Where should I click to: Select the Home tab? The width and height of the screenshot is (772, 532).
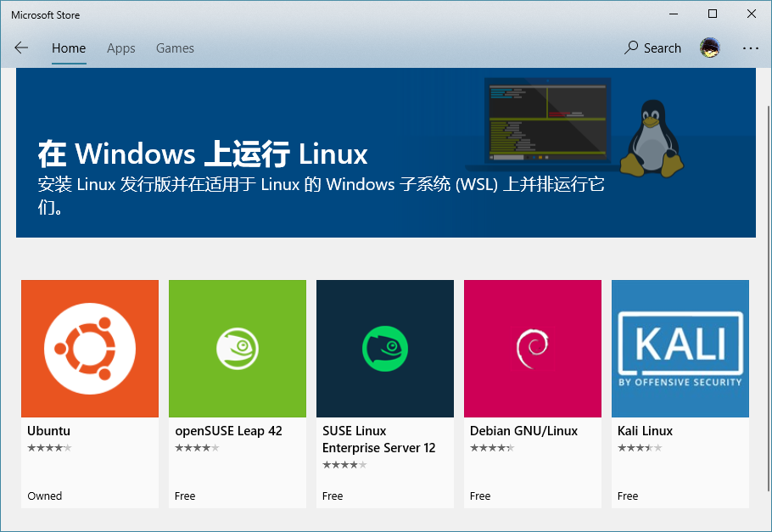pyautogui.click(x=69, y=48)
